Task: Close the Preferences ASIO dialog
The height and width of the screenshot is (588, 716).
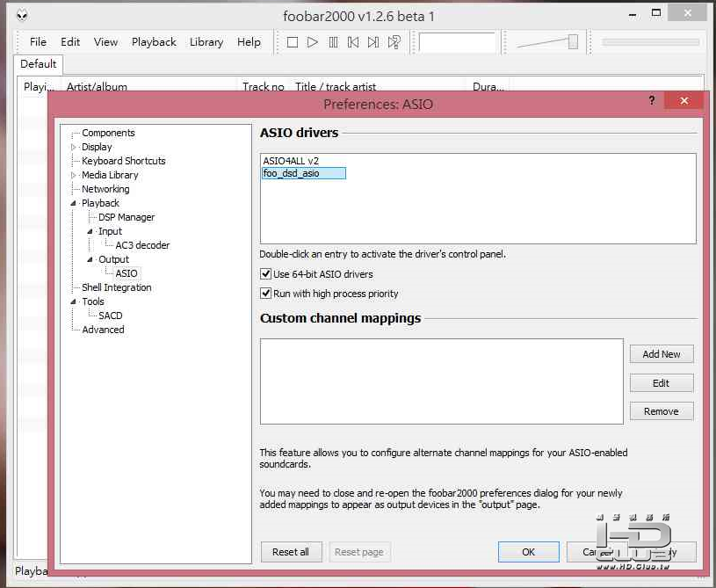Action: 683,100
